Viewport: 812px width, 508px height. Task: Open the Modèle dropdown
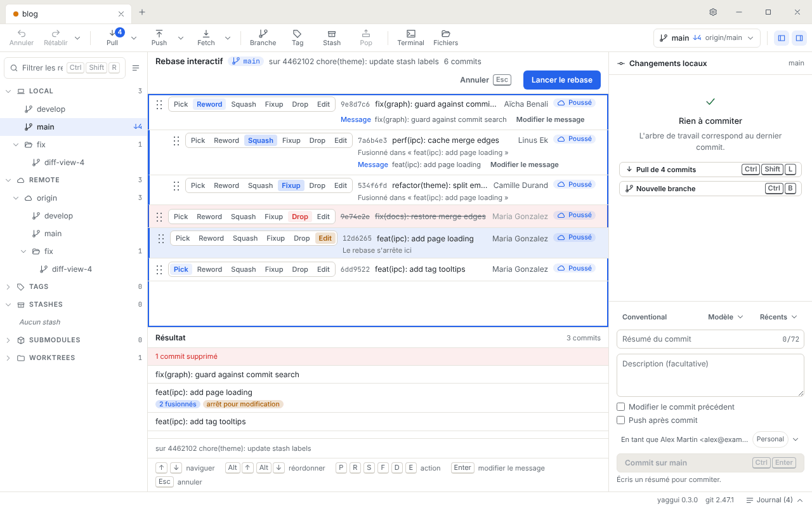(725, 317)
